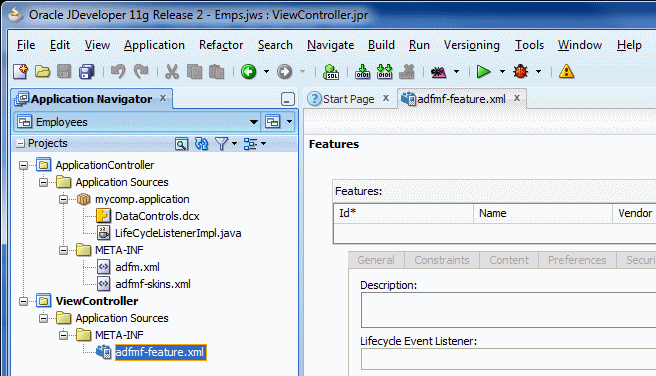
Task: Click the green Run play icon
Action: pos(484,72)
